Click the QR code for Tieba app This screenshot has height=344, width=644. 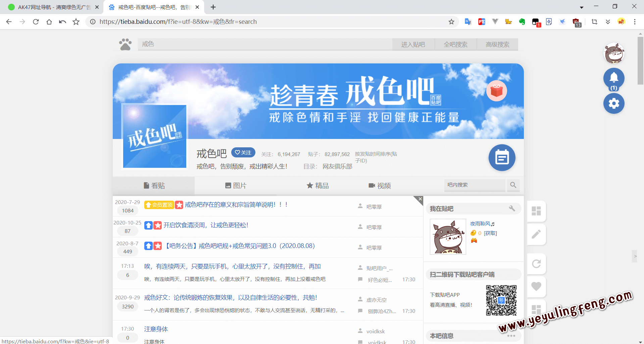[x=501, y=300]
